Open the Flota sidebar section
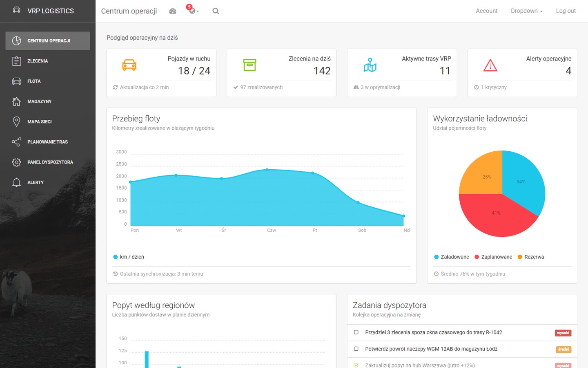The image size is (588, 368). tap(48, 81)
